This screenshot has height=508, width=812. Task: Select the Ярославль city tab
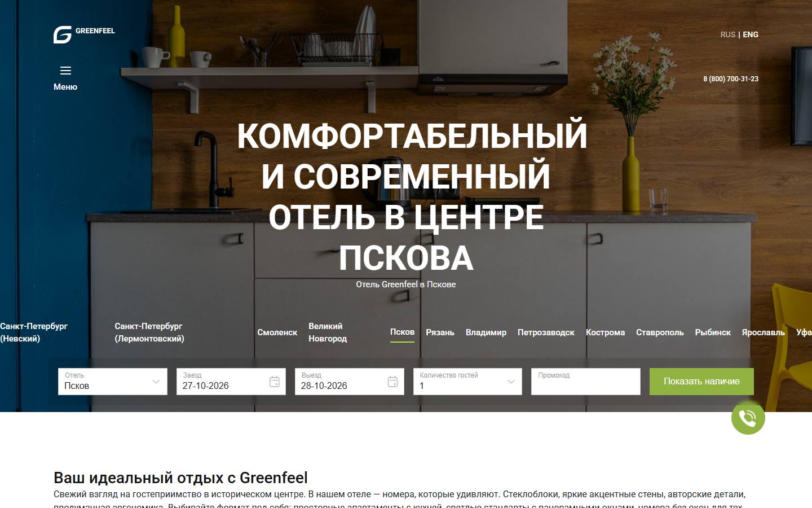763,332
